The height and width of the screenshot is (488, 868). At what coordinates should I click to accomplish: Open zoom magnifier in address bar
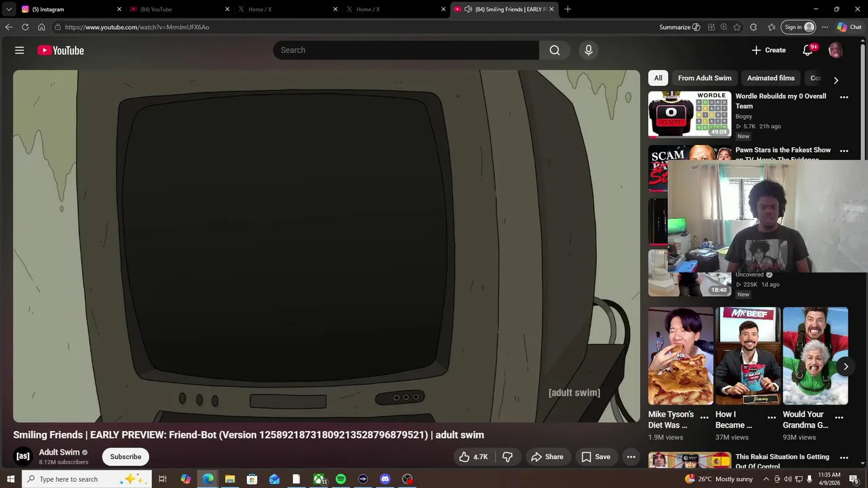724,27
